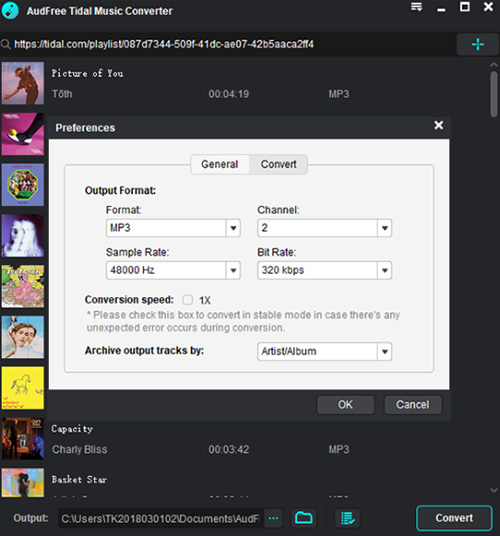This screenshot has height=536, width=500.
Task: Open the Channel dropdown showing 2
Action: click(324, 228)
